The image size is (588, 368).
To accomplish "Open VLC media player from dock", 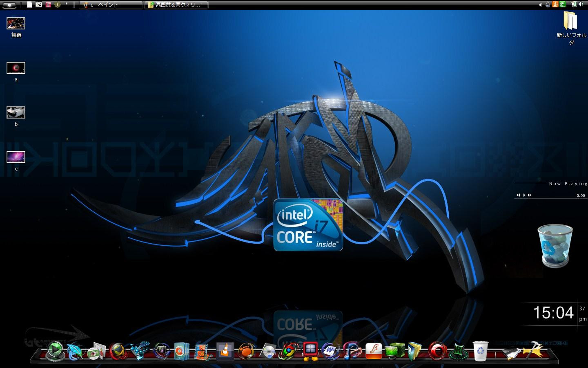I will pyautogui.click(x=225, y=351).
